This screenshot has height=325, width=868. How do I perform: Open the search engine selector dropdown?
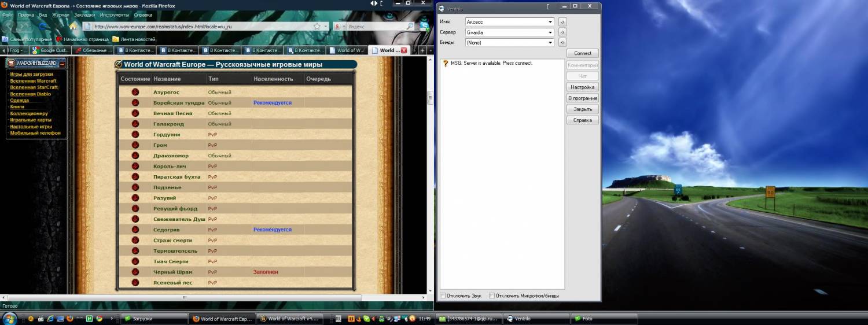pyautogui.click(x=344, y=26)
